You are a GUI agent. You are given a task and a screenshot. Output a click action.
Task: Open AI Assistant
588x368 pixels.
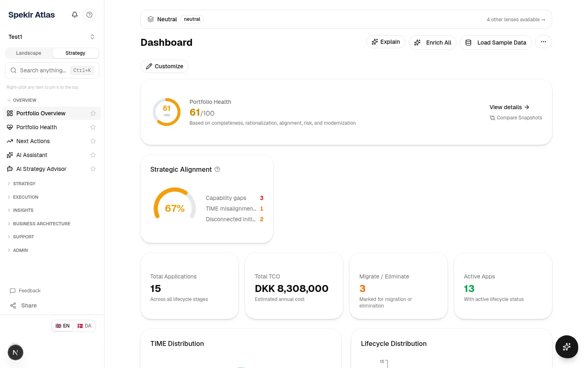pos(52,155)
